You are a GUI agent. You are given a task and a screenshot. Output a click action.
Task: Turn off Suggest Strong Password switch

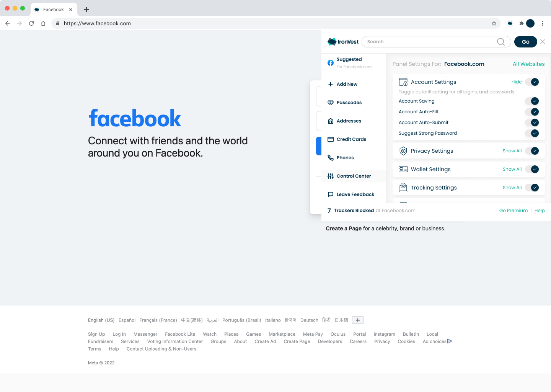[532, 133]
